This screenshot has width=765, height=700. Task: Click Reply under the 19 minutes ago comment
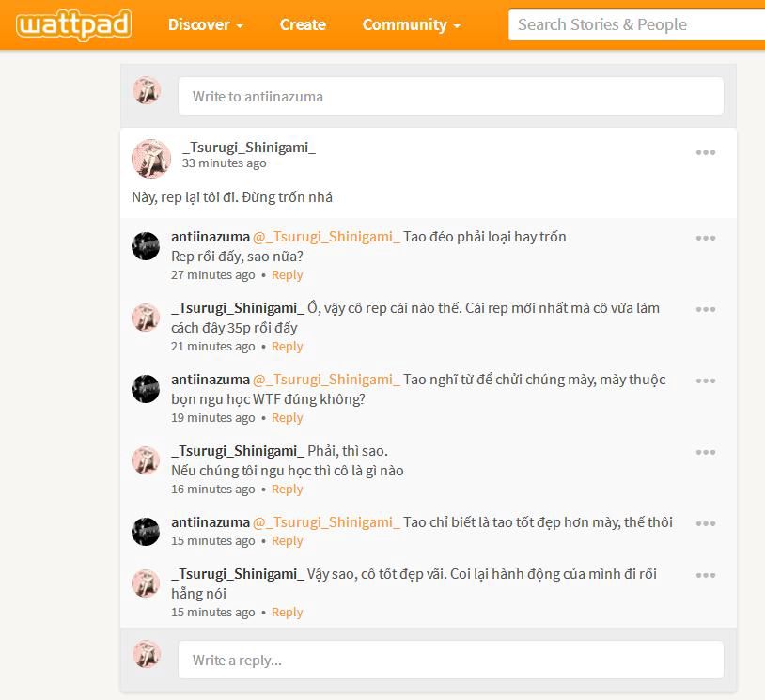pos(287,418)
